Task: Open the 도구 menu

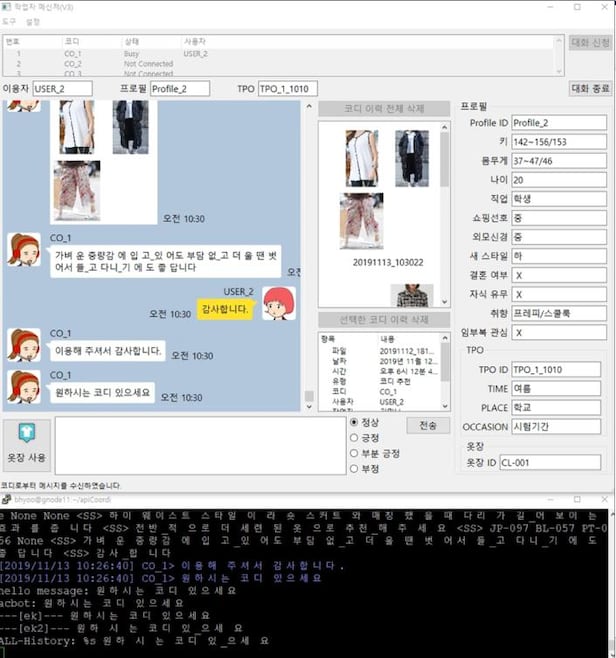Action: click(10, 20)
